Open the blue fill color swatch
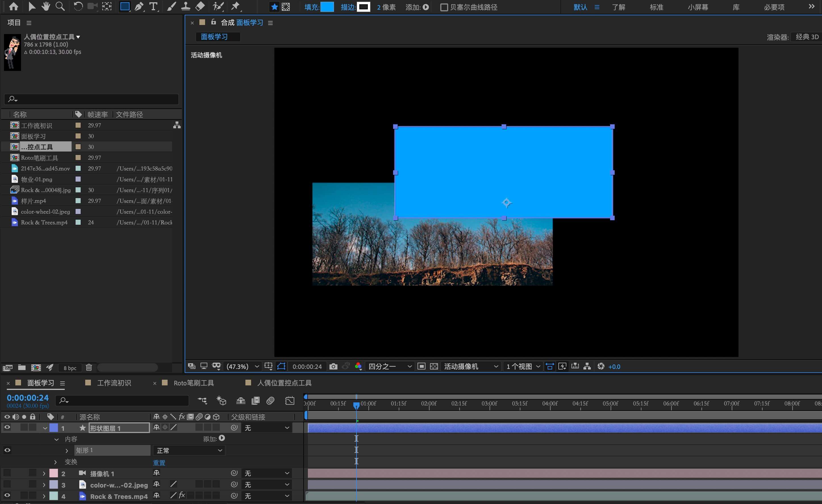The image size is (822, 504). (x=327, y=7)
